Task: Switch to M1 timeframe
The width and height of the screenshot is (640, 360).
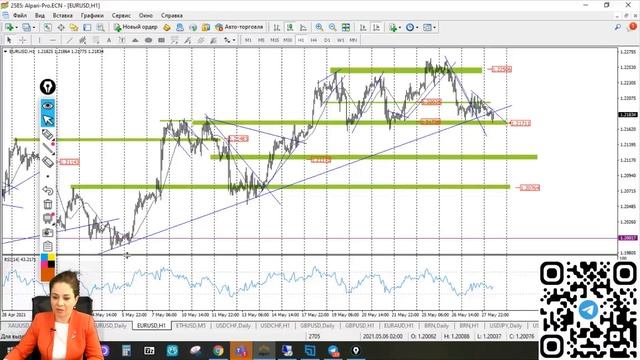Action: 248,40
